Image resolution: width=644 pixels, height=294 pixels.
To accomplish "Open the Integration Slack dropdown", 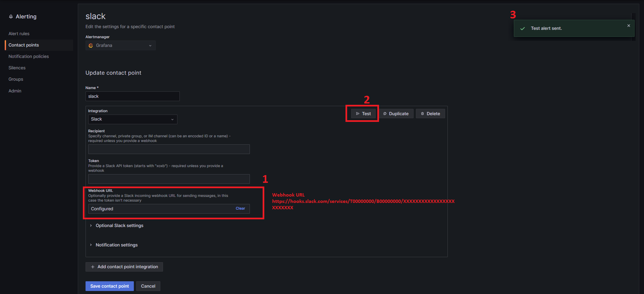I will pyautogui.click(x=133, y=119).
